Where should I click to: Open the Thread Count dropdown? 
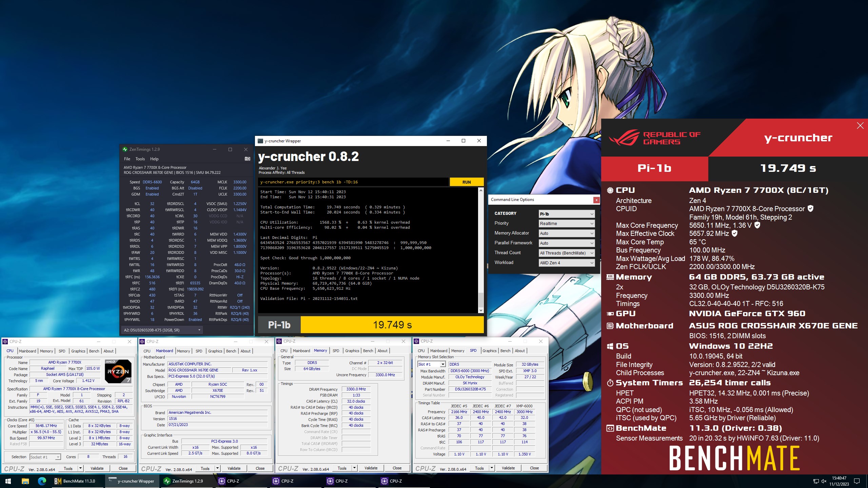click(567, 253)
